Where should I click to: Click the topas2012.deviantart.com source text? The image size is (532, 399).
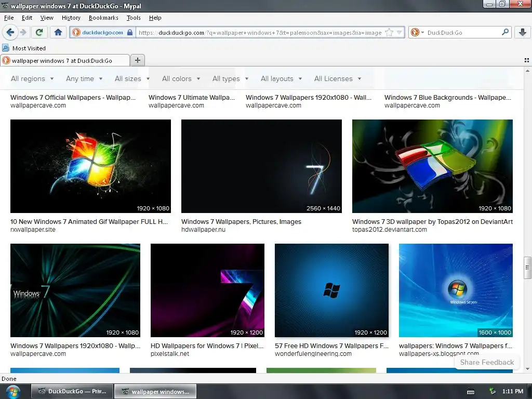point(390,230)
